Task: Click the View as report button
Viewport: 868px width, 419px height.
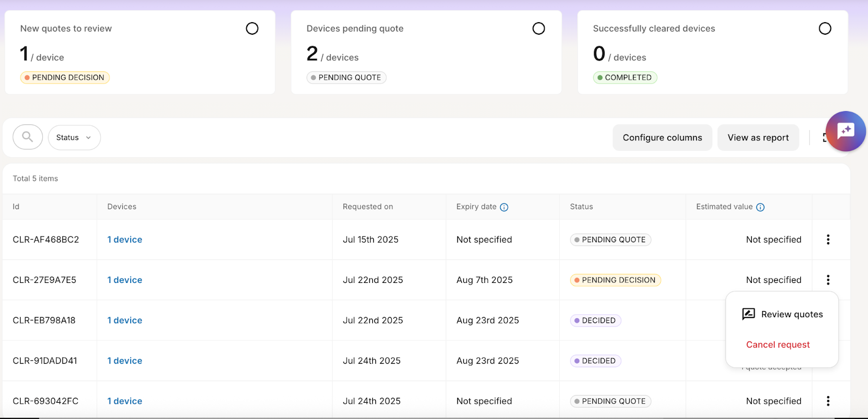Action: pyautogui.click(x=758, y=138)
